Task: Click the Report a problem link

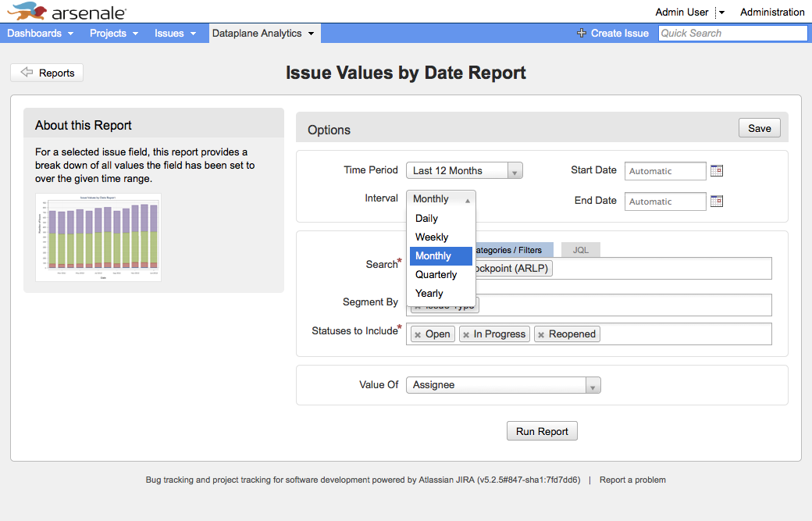Action: pyautogui.click(x=632, y=480)
